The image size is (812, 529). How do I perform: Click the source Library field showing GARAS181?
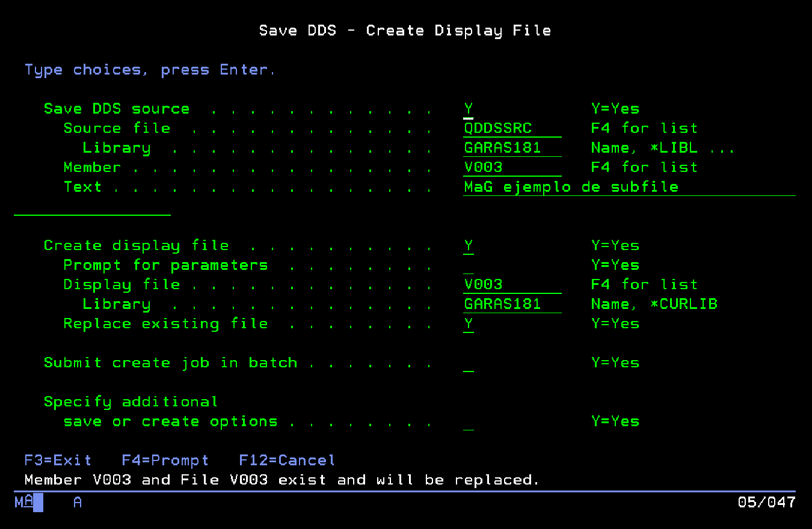tap(512, 147)
